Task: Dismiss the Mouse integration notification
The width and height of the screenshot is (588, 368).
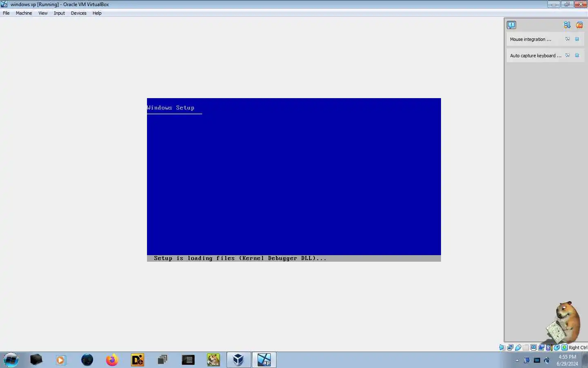Action: 577,39
